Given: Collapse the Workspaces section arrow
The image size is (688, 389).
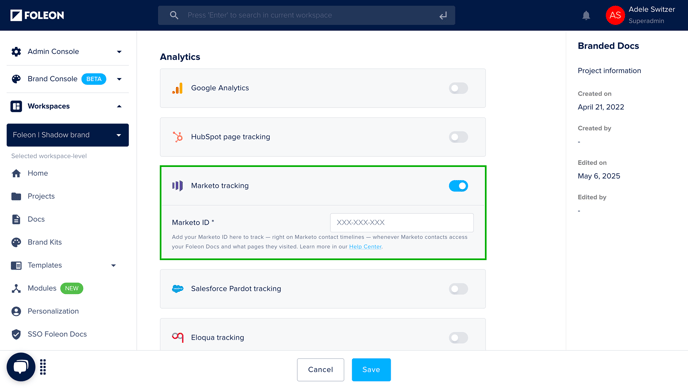Looking at the screenshot, I should [x=119, y=107].
